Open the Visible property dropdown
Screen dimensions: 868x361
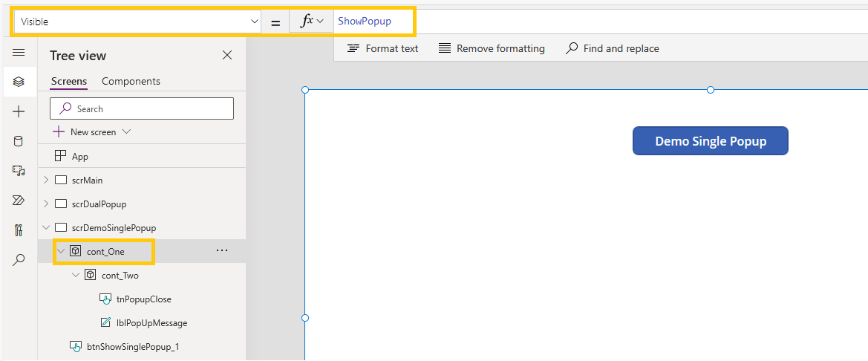click(137, 22)
